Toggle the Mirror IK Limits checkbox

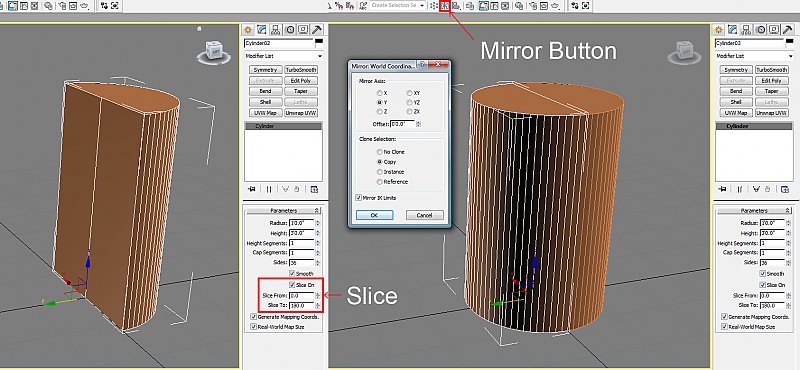pyautogui.click(x=359, y=198)
